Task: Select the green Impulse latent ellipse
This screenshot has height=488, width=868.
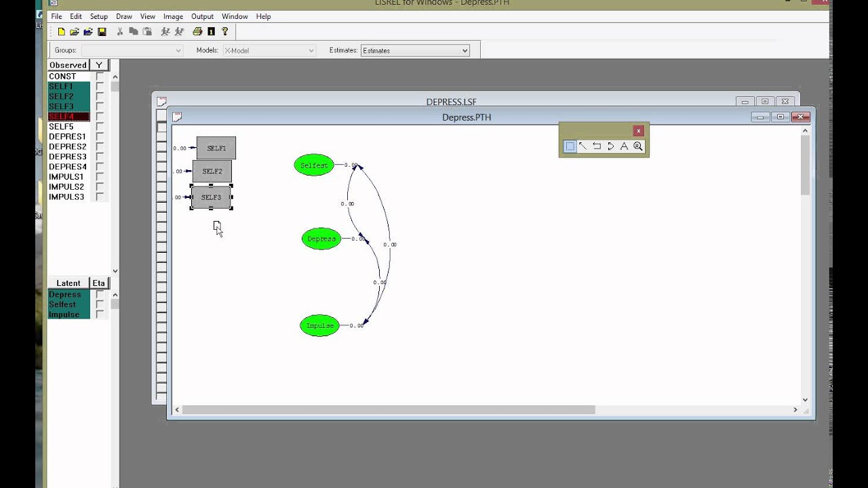Action: tap(320, 325)
